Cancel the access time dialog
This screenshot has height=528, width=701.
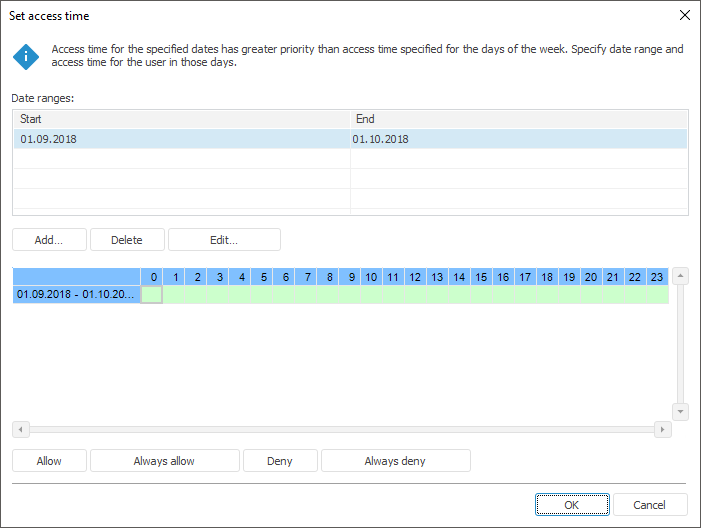pos(650,505)
